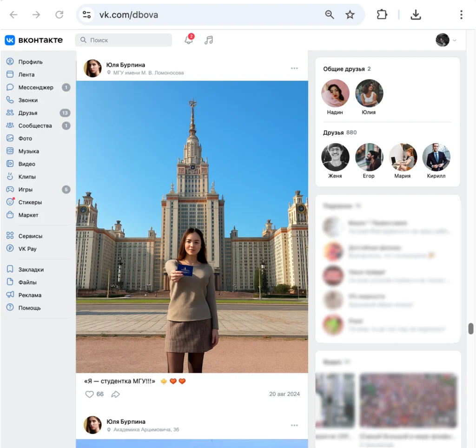Click the share arrow under the post

pyautogui.click(x=115, y=394)
